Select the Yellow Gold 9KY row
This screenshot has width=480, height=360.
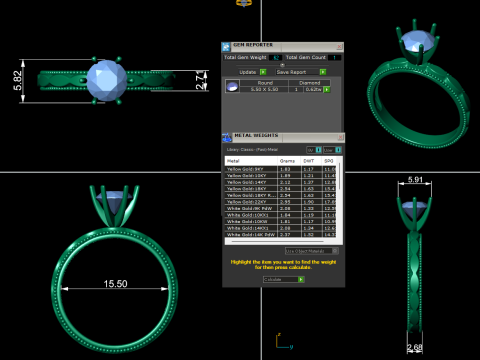pyautogui.click(x=281, y=169)
